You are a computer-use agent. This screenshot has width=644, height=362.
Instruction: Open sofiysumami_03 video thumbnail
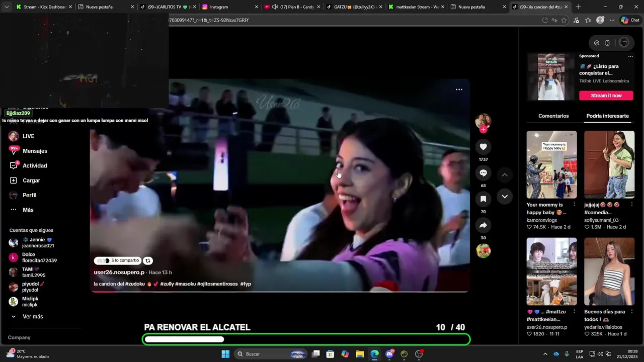point(609,164)
